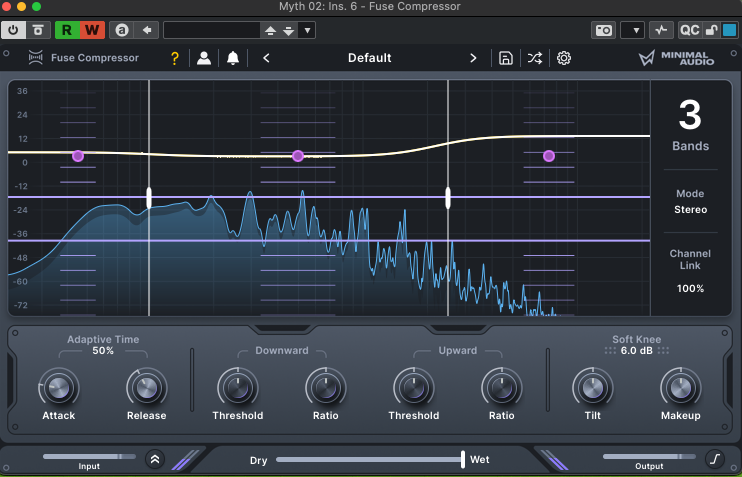Viewport: 742px width, 477px height.
Task: Open dropdown beside the snapshot icon
Action: point(633,30)
